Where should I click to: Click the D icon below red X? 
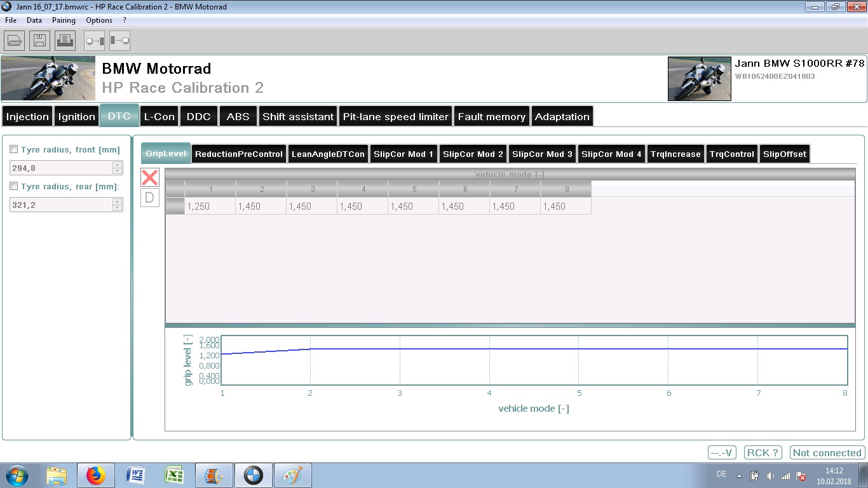150,198
